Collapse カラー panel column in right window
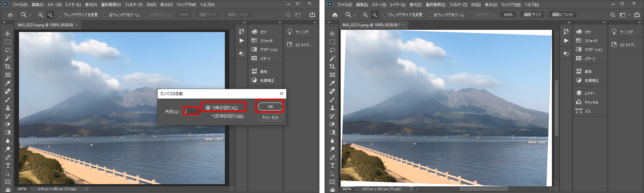Screen dimensions: 644x193 (x=604, y=23)
